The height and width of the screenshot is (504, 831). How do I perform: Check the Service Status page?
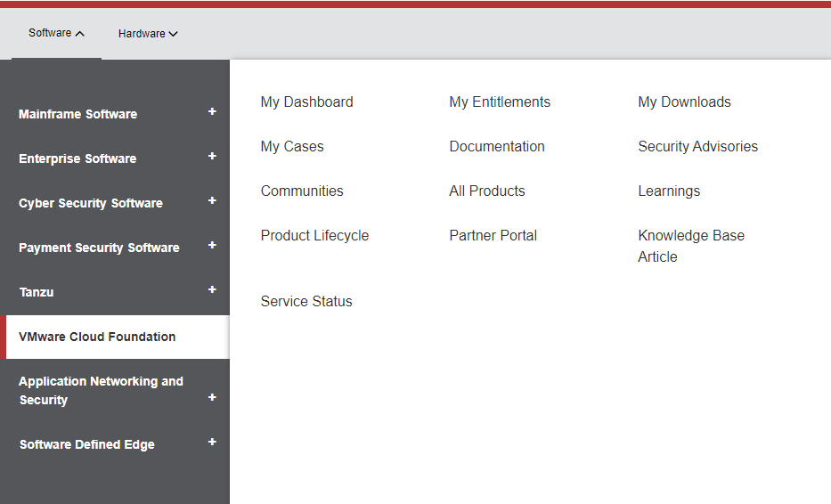point(306,302)
